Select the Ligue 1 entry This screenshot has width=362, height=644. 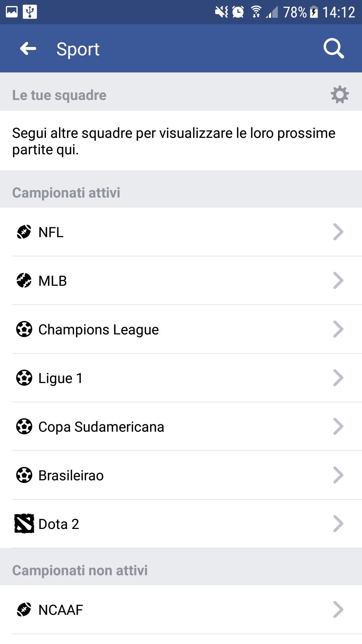coord(60,378)
